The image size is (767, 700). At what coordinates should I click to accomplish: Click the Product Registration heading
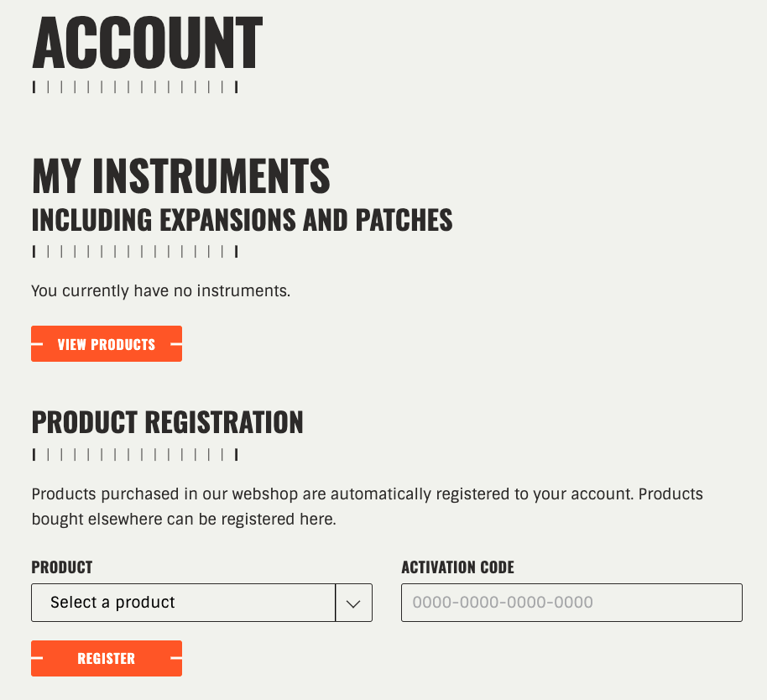[x=167, y=422]
